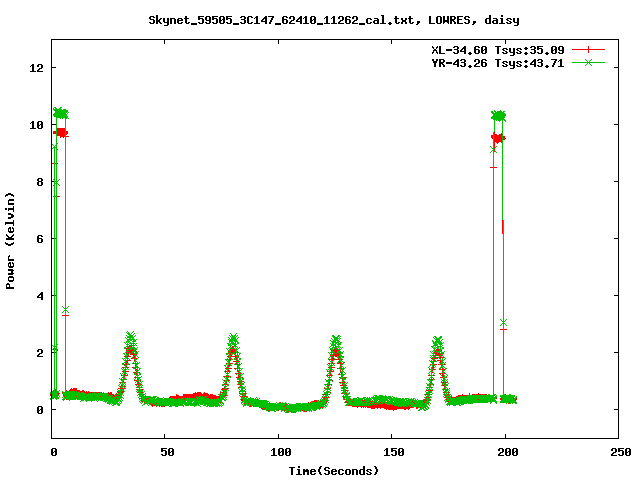Click the y-axis tick label 4
The height and width of the screenshot is (480, 640).
click(x=40, y=296)
